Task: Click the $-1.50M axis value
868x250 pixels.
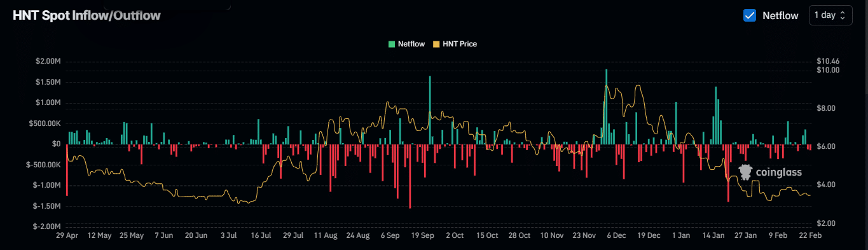Action: pyautogui.click(x=48, y=206)
